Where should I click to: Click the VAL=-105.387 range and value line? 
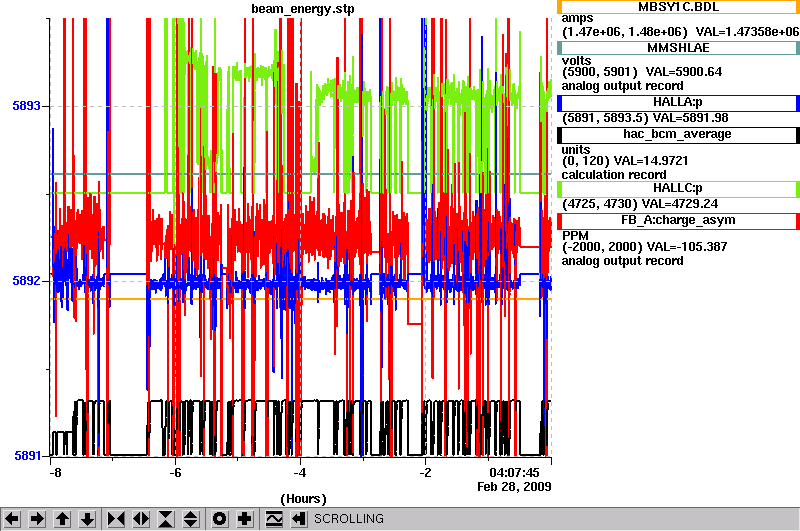(x=644, y=247)
